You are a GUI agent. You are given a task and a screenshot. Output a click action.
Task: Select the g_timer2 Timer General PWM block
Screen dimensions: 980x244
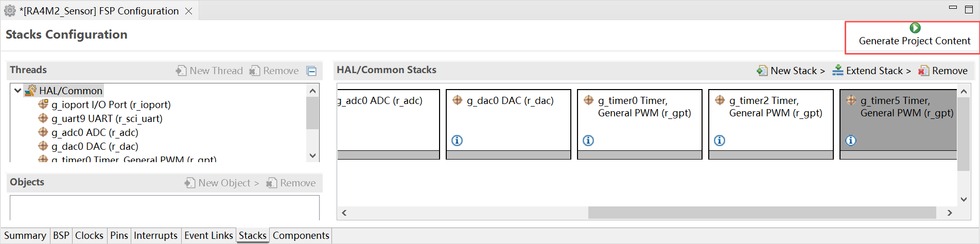(771, 124)
